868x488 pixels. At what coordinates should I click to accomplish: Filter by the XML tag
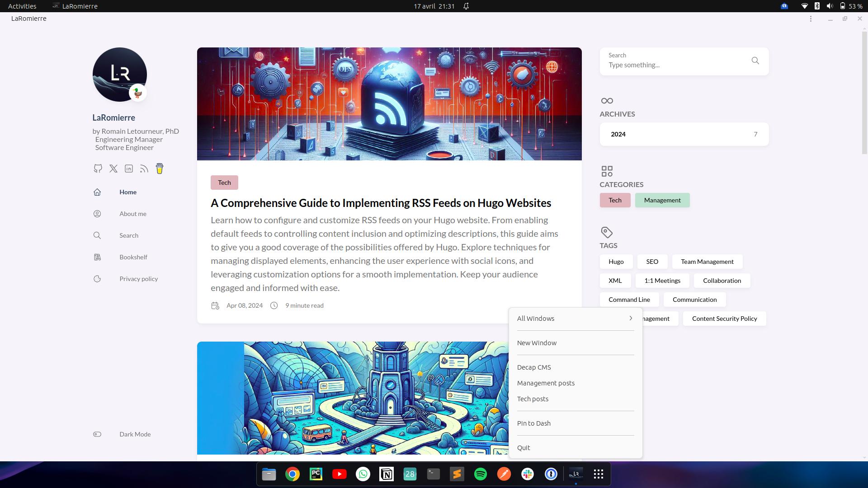point(615,281)
